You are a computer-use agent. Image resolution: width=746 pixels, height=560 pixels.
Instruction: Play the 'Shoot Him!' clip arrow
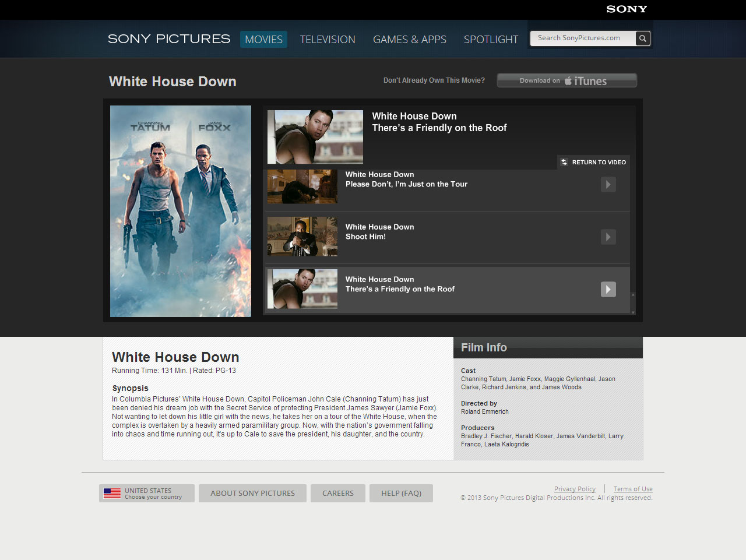[608, 237]
